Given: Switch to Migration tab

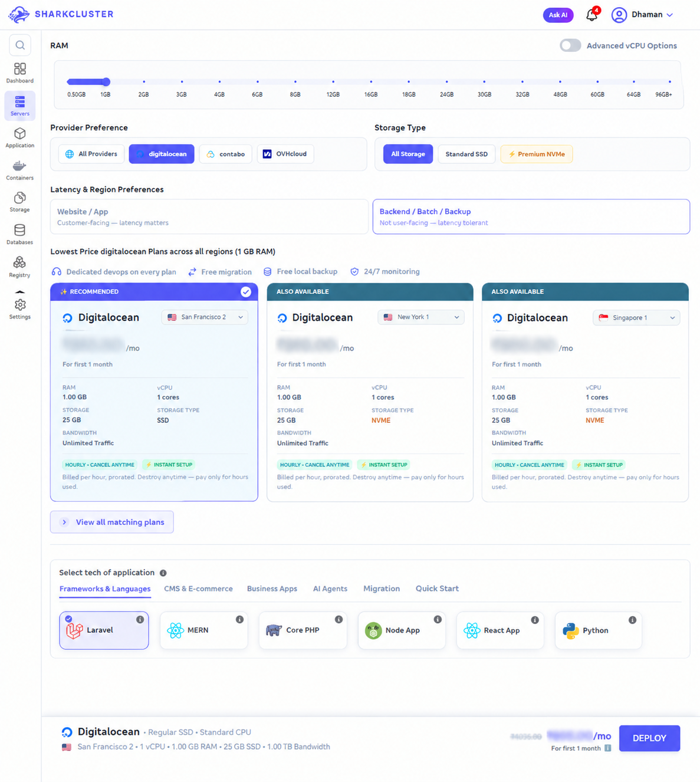Looking at the screenshot, I should pos(382,589).
